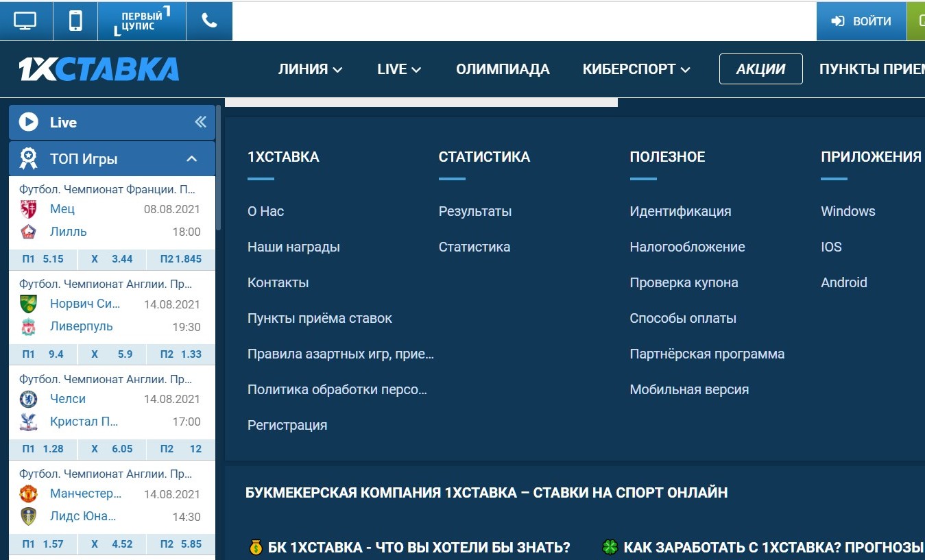Click the ВОЙТИ login button

click(861, 21)
